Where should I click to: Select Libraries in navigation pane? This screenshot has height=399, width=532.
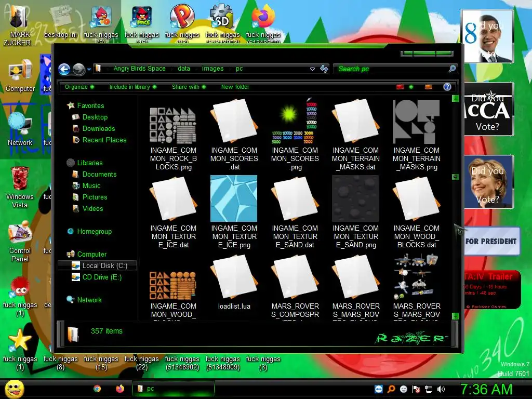[x=89, y=163]
